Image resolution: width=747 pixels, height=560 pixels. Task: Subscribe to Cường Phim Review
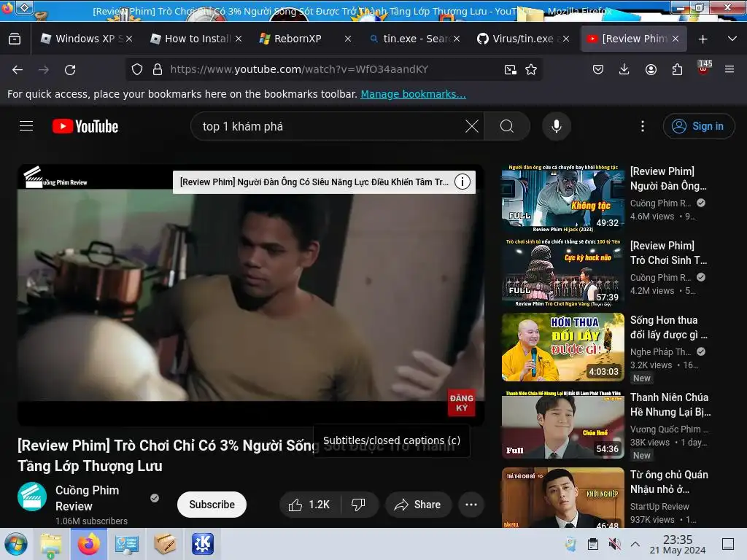point(212,505)
